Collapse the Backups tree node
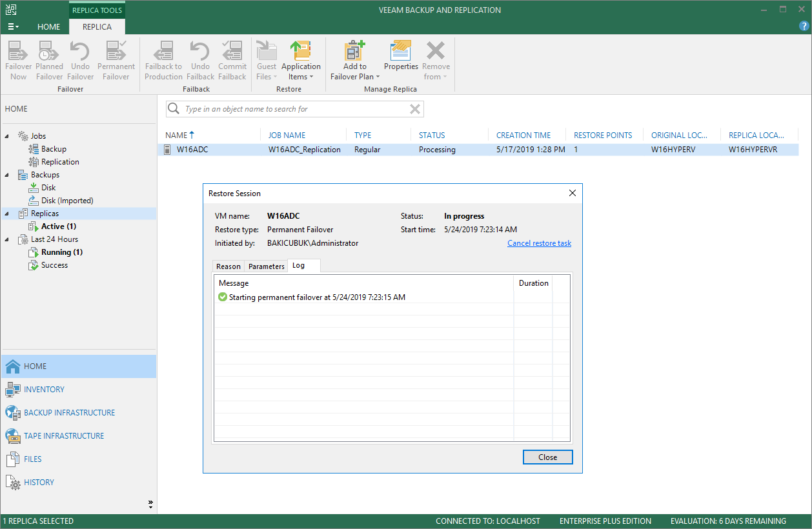This screenshot has height=529, width=812. click(x=7, y=175)
